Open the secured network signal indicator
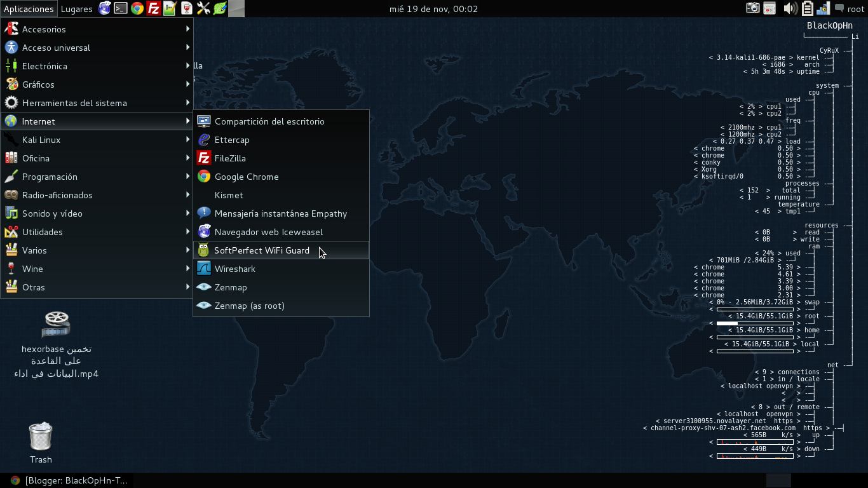Viewport: 868px width, 488px height. [x=823, y=8]
